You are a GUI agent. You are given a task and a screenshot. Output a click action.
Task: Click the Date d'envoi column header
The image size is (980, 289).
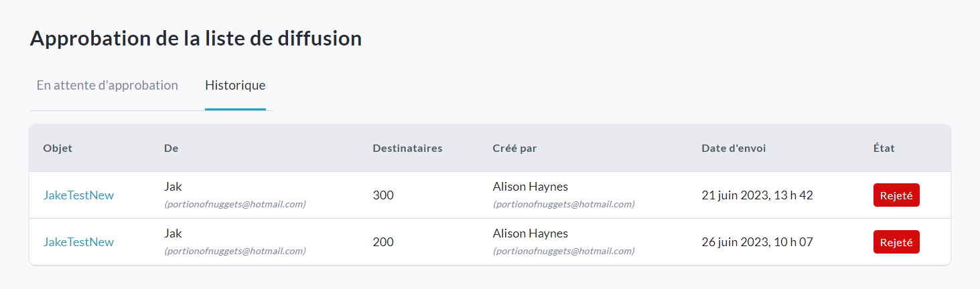[x=733, y=149]
